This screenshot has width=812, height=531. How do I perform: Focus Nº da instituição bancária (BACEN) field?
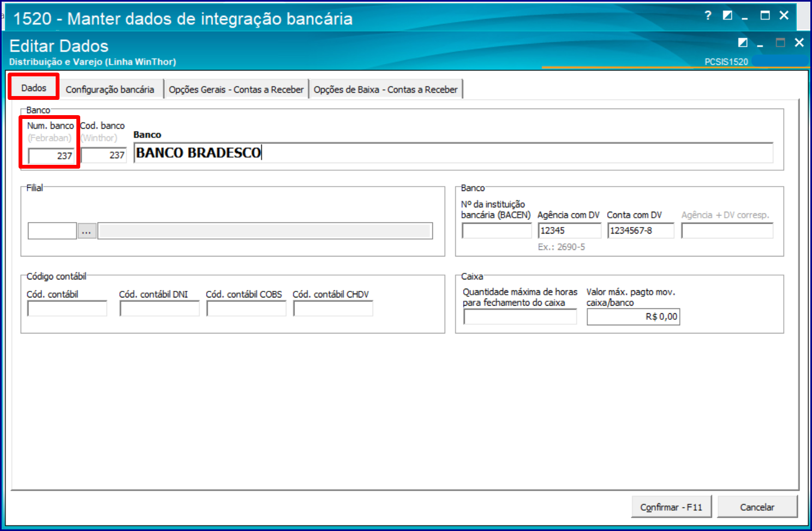click(x=497, y=231)
